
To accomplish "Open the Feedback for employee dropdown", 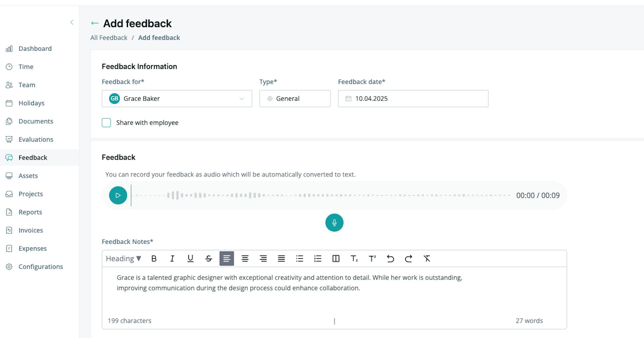I will (x=177, y=98).
